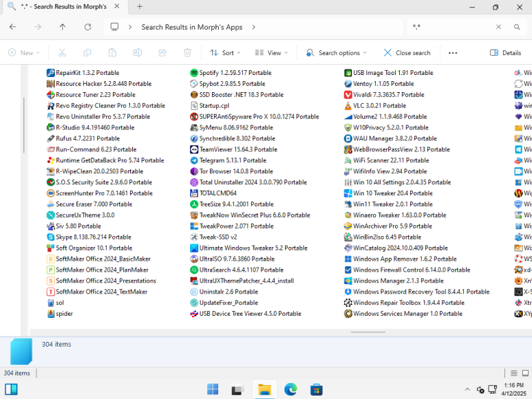Image resolution: width=532 pixels, height=399 pixels.
Task: Click the Refresh icon beside the address bar
Action: tap(87, 27)
